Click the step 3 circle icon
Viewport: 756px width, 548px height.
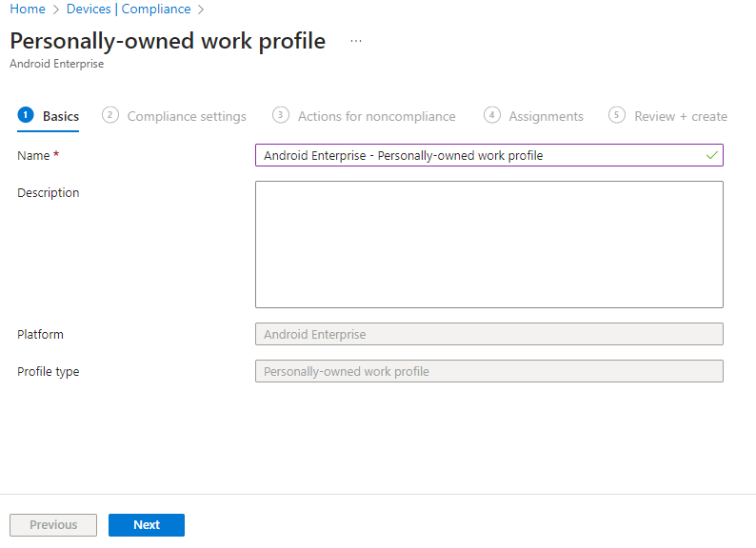281,115
